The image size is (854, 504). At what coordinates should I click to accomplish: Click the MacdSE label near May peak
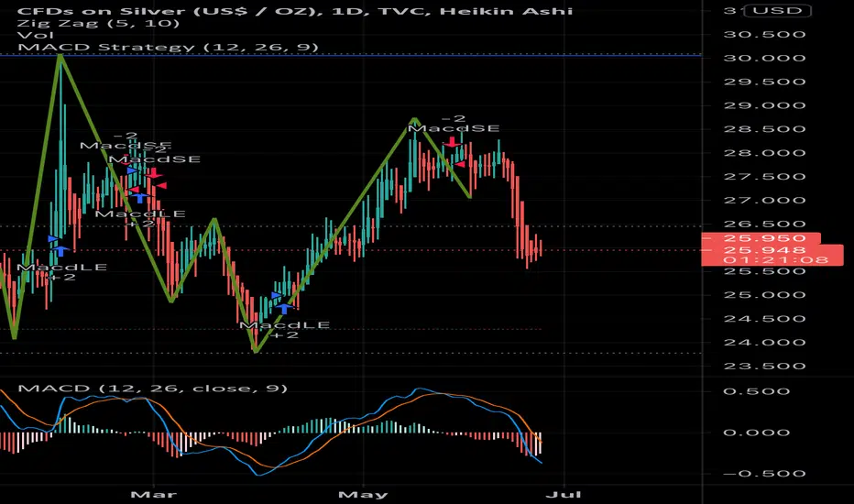[x=454, y=128]
